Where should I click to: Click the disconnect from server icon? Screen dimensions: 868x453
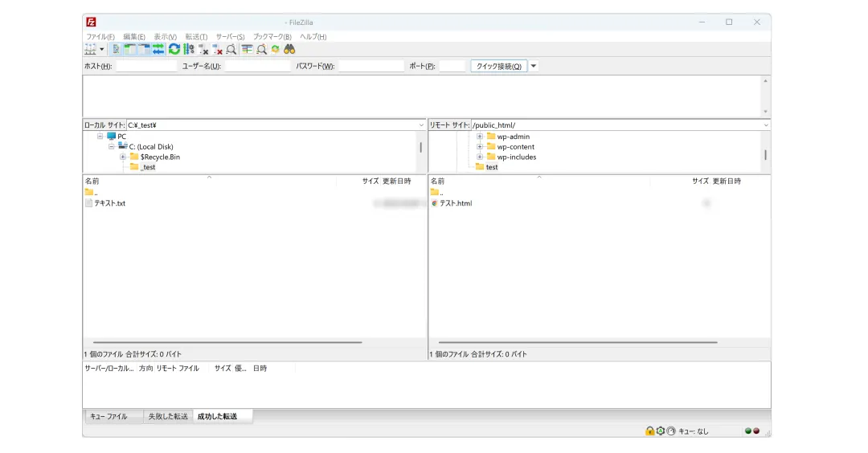pyautogui.click(x=217, y=49)
